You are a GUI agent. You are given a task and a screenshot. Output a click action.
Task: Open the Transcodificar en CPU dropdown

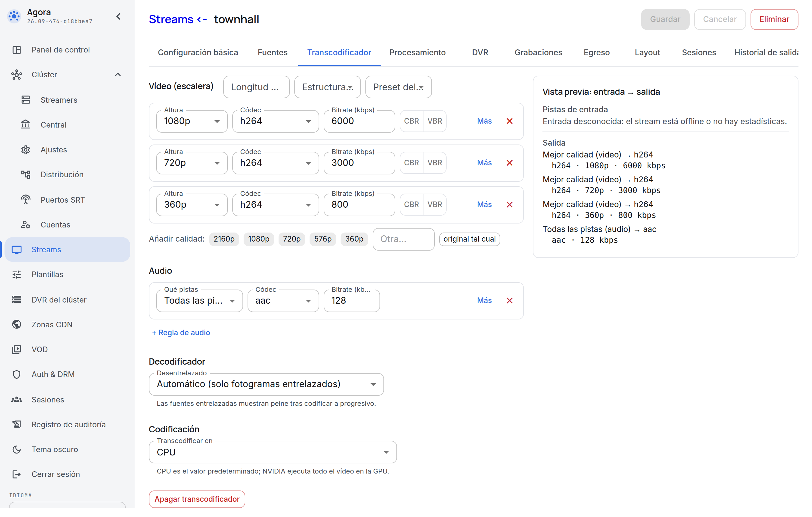pos(272,452)
